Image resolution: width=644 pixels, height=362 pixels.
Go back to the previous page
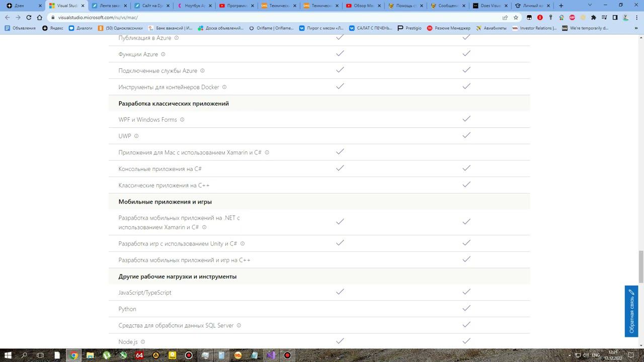7,17
